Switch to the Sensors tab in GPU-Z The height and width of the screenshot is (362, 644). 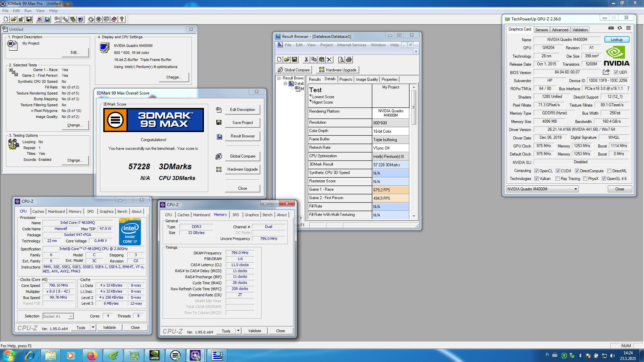(x=541, y=30)
